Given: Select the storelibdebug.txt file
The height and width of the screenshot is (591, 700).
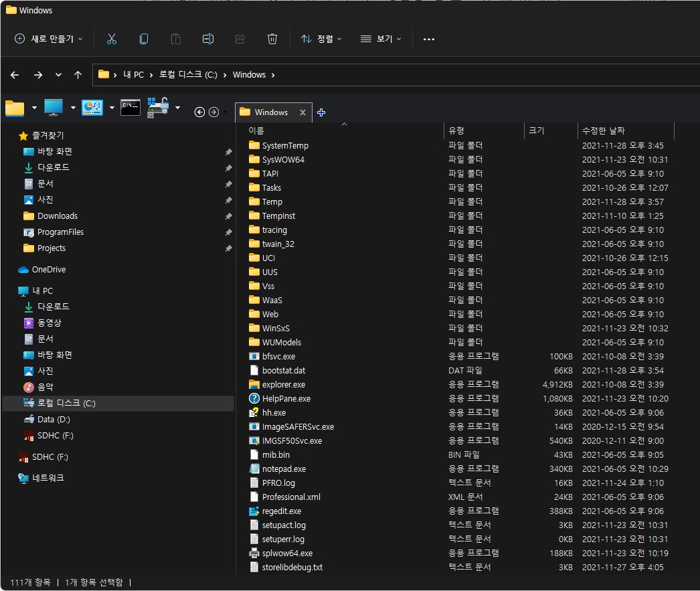Looking at the screenshot, I should point(292,568).
